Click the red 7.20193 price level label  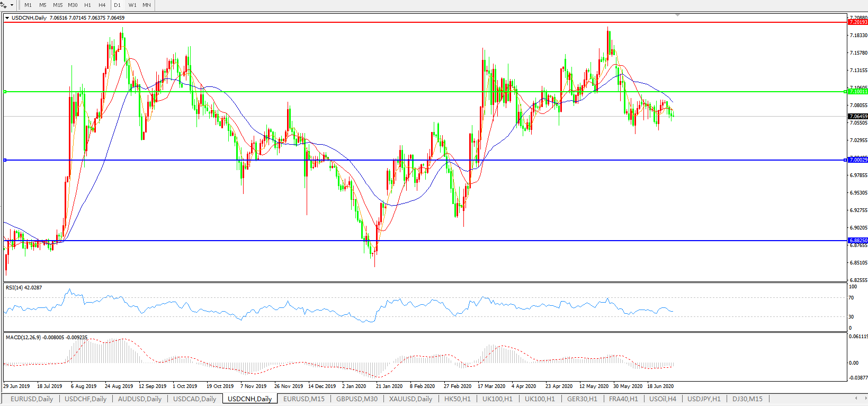(x=857, y=22)
